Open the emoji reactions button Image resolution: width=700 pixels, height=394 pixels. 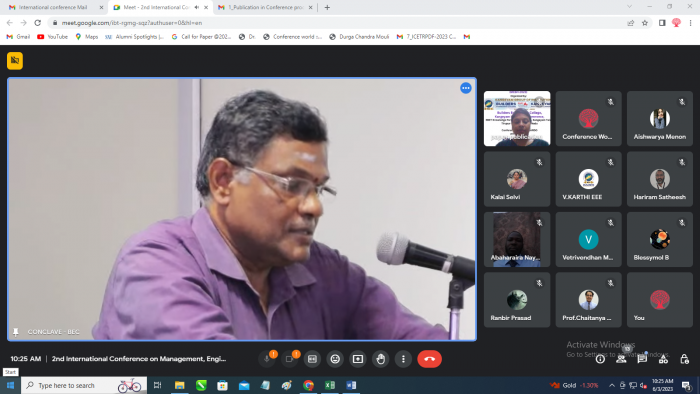click(335, 359)
